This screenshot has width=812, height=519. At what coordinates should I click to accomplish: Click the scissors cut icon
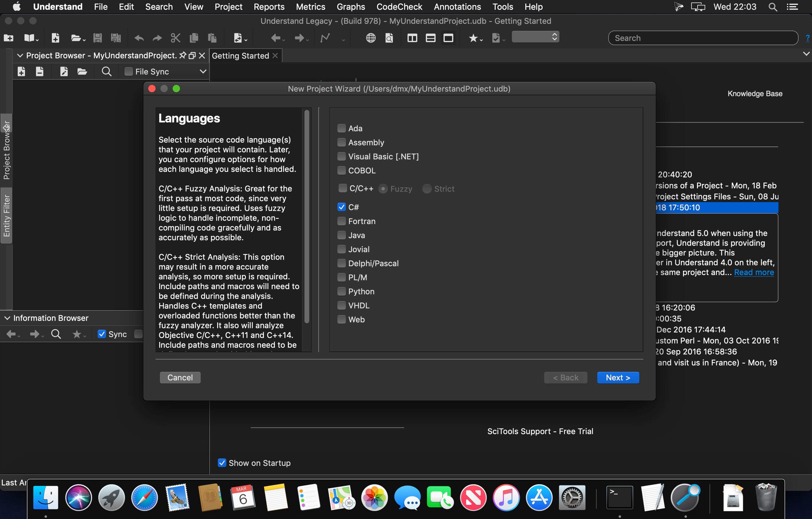[x=175, y=38]
